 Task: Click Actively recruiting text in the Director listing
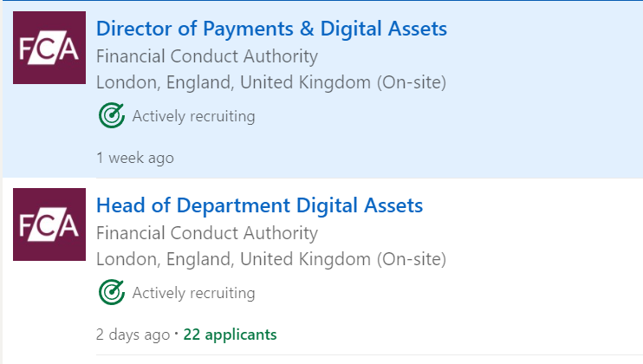pyautogui.click(x=193, y=116)
